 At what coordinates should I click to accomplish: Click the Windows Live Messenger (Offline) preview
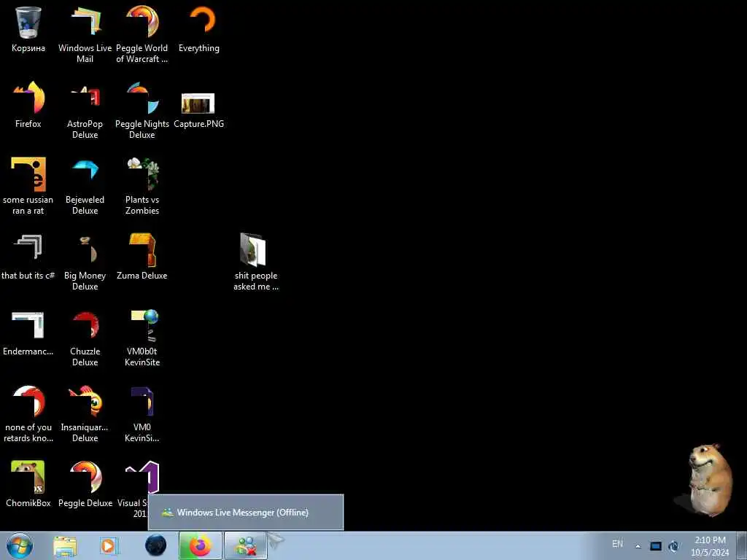(245, 513)
